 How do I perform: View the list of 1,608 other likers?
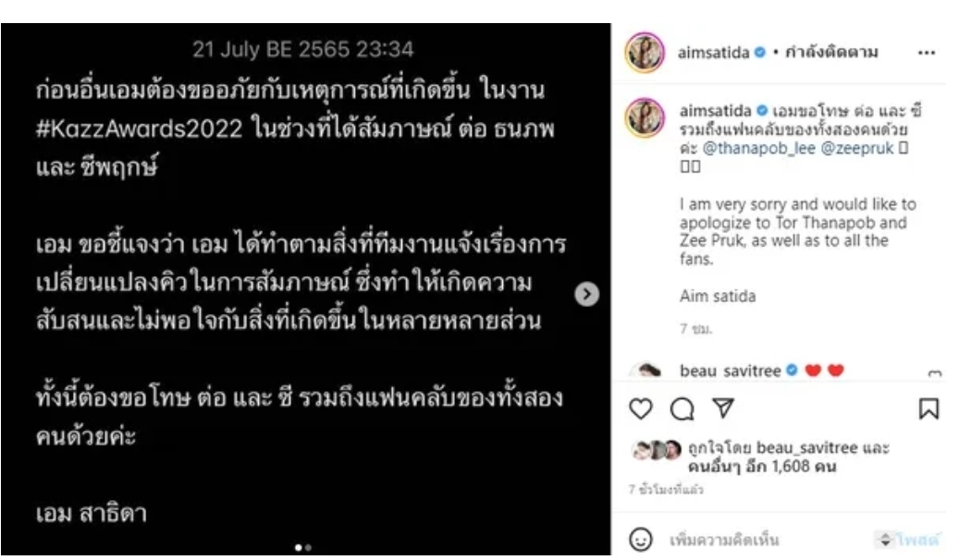[x=762, y=467]
